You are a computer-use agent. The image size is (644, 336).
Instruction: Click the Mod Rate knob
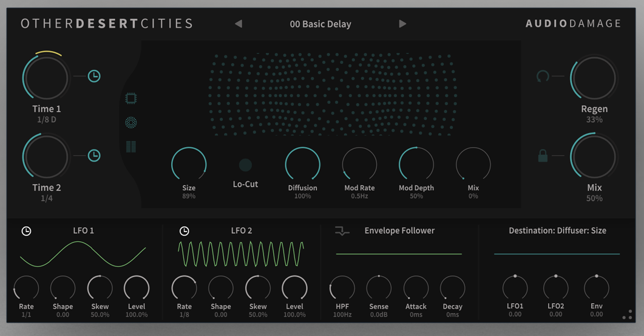(x=359, y=165)
